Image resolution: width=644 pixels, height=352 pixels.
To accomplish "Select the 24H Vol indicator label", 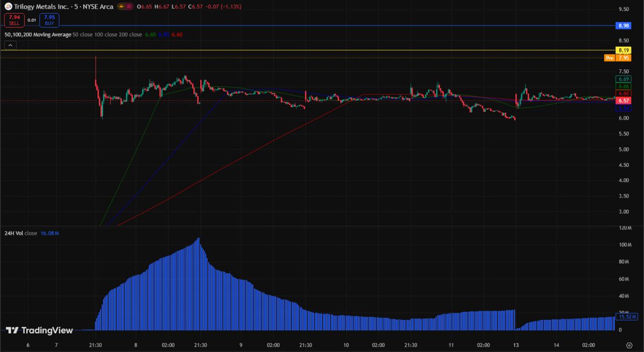I will point(13,233).
